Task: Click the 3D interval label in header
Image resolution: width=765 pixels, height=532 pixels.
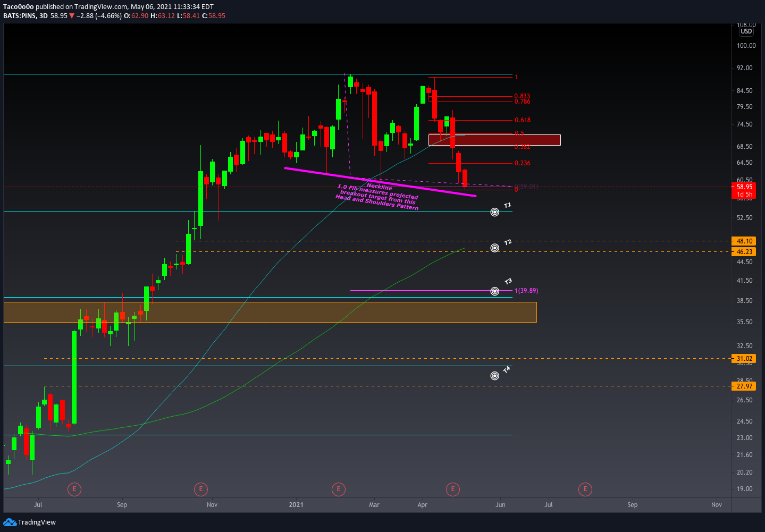Action: point(44,16)
